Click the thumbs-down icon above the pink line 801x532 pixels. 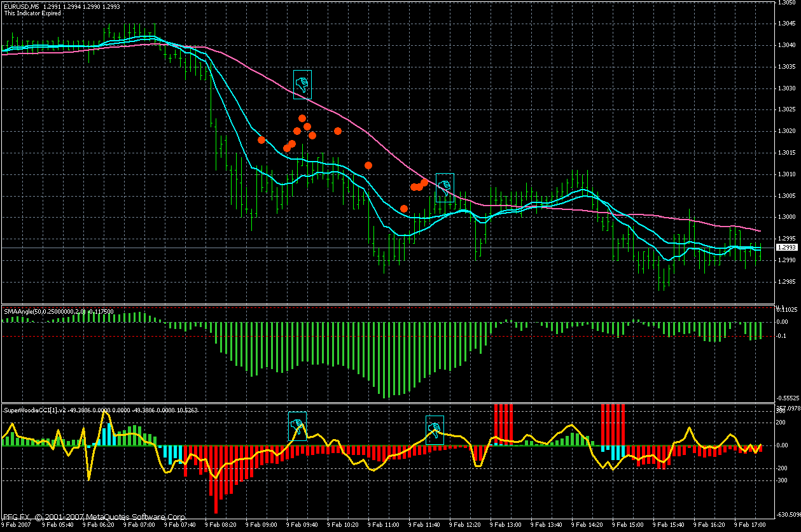pos(302,84)
